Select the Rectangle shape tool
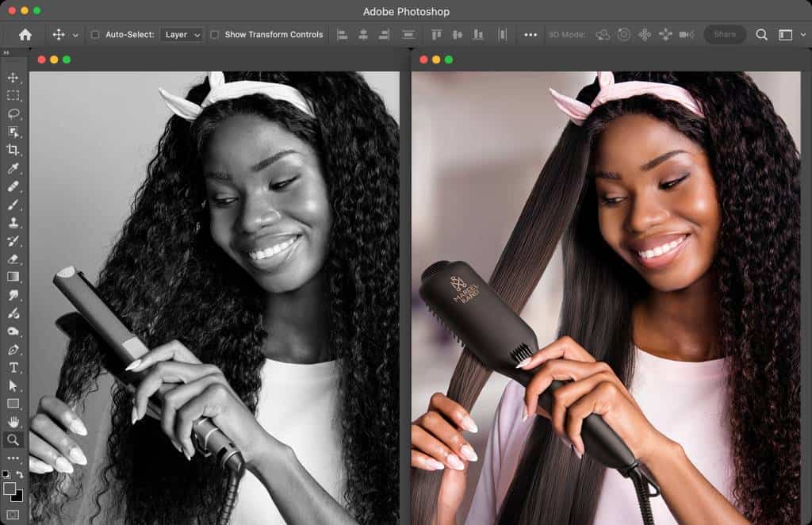This screenshot has width=812, height=525. (x=13, y=404)
